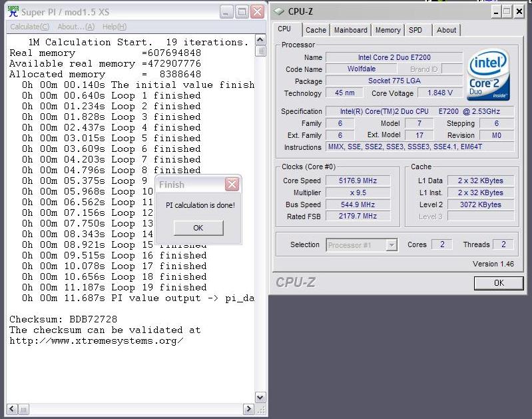532x419 pixels.
Task: Select the CPU tab in CPU-Z
Action: point(284,29)
